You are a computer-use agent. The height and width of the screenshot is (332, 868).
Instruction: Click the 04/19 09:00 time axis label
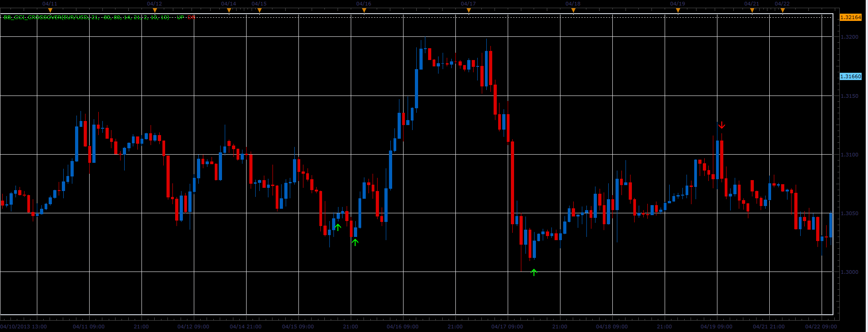pyautogui.click(x=717, y=327)
